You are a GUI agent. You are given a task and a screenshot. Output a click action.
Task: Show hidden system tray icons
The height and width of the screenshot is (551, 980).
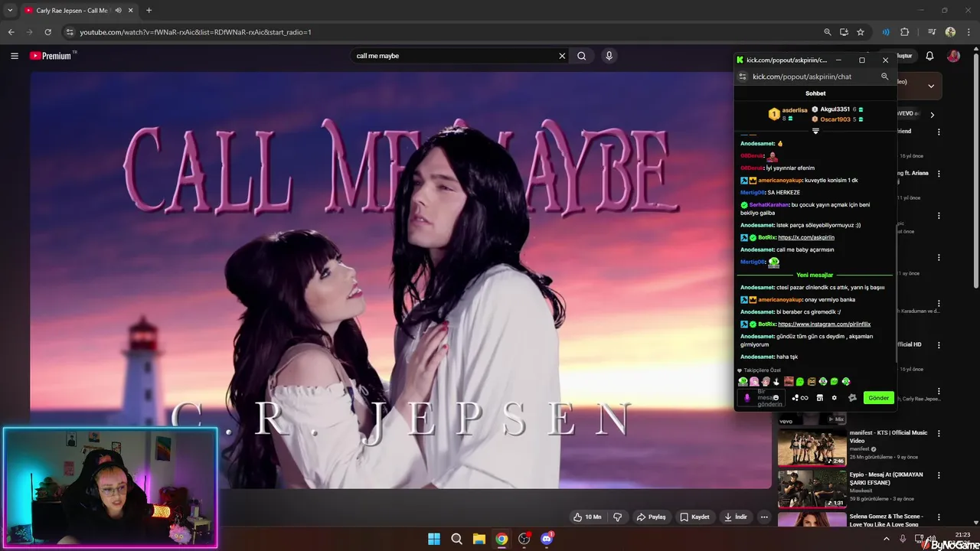(887, 539)
